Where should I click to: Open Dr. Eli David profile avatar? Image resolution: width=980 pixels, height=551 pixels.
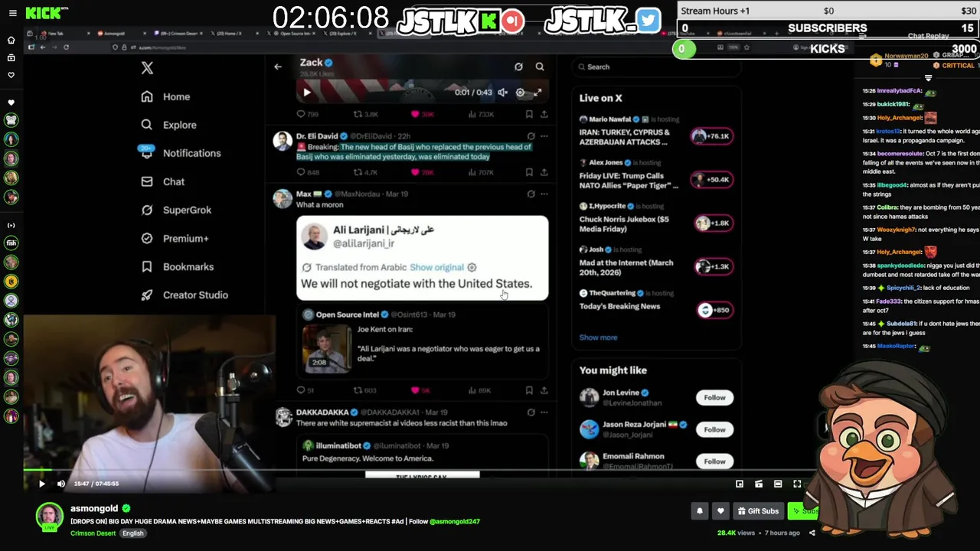(283, 141)
